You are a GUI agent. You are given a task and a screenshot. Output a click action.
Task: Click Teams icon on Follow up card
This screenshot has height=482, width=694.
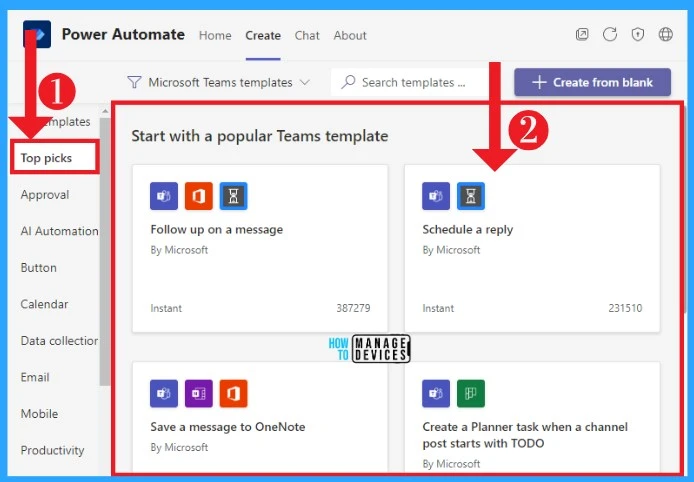pos(164,196)
